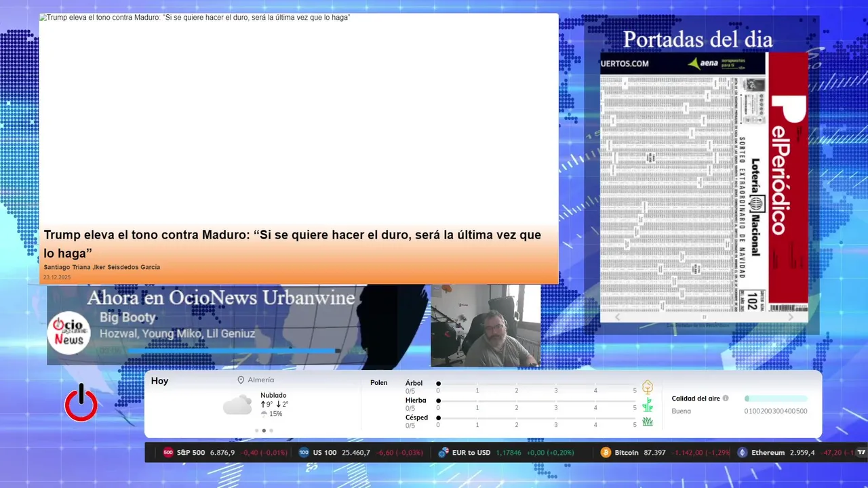Select the third weather carousel dot
Viewport: 868px width, 488px height.
click(x=271, y=430)
